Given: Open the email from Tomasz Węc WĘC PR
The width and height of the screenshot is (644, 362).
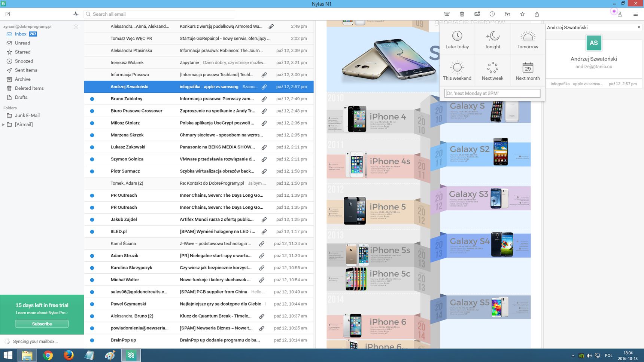Looking at the screenshot, I should pyautogui.click(x=199, y=39).
